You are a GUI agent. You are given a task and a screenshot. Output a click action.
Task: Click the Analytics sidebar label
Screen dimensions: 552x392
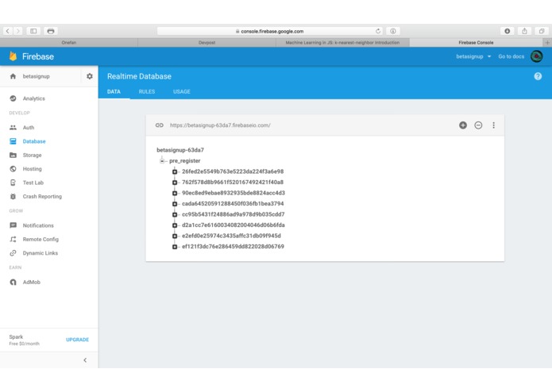point(34,98)
